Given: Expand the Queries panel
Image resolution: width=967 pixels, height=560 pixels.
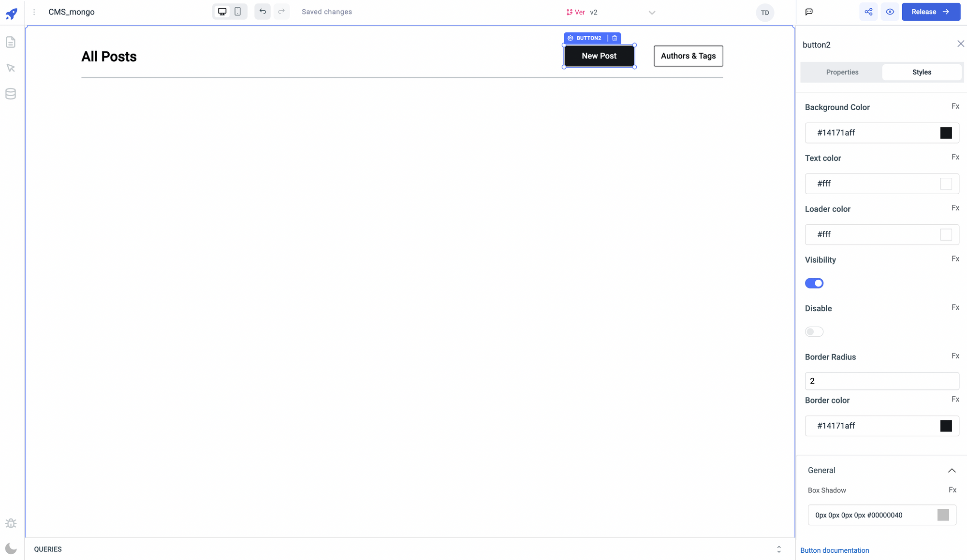Looking at the screenshot, I should coord(779,549).
